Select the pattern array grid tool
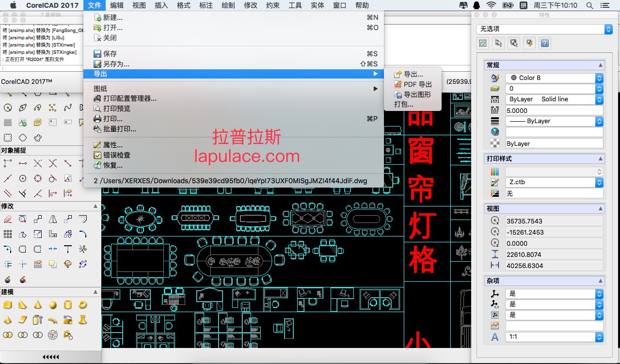The image size is (620, 364). [x=8, y=235]
